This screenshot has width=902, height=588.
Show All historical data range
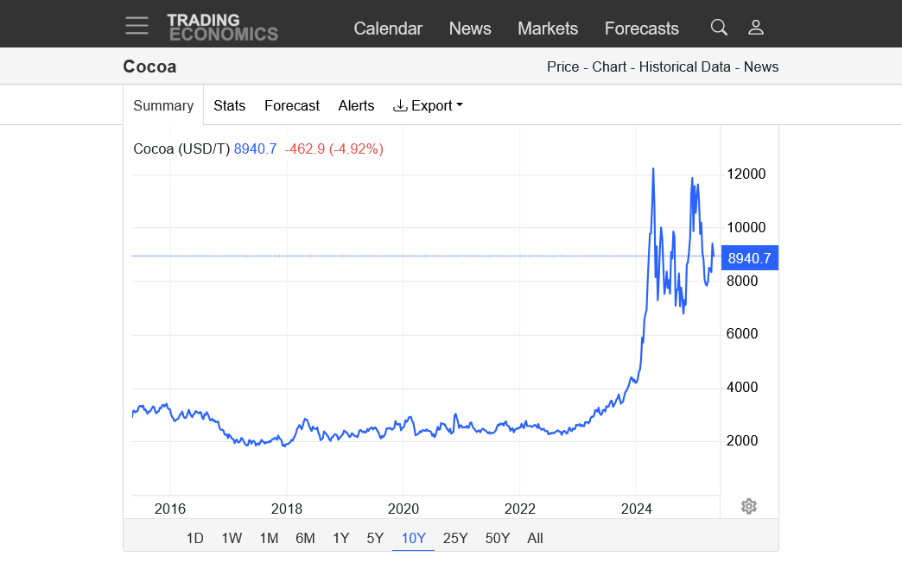pos(535,538)
